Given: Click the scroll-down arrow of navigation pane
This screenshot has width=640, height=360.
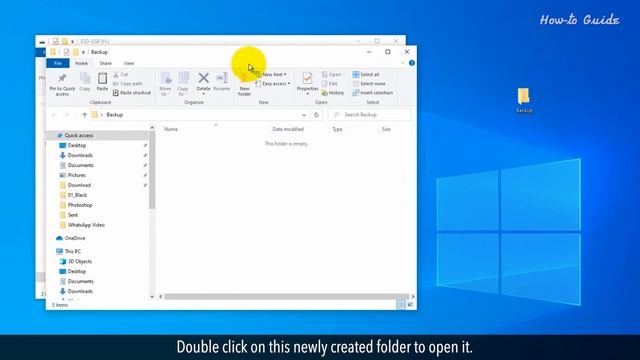Looking at the screenshot, I should click(x=152, y=297).
